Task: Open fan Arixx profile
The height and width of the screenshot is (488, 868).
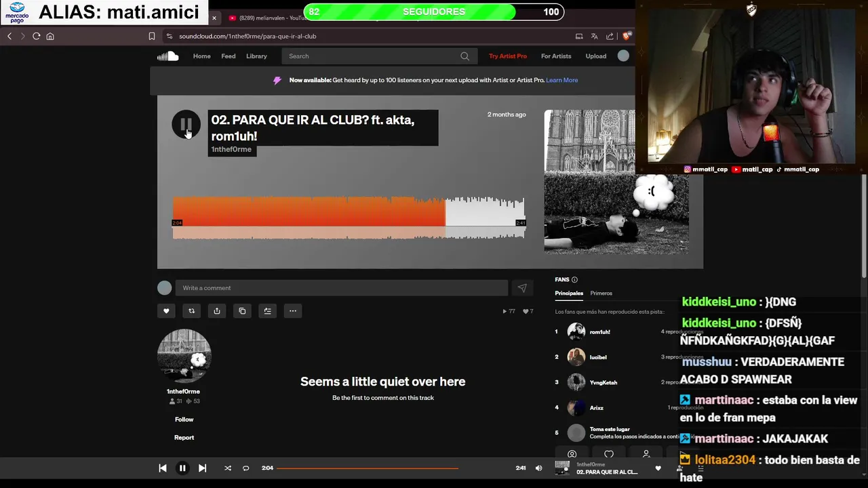Action: [x=597, y=408]
